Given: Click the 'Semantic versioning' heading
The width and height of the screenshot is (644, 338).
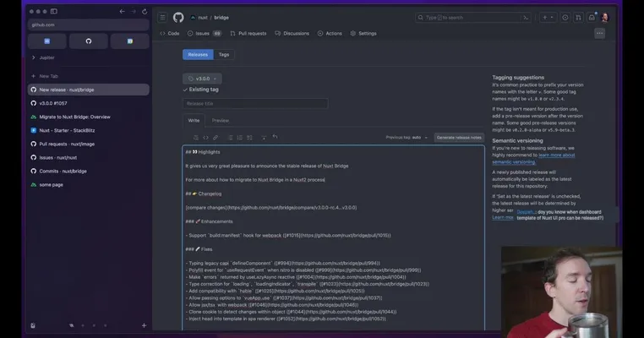Looking at the screenshot, I should [x=517, y=140].
